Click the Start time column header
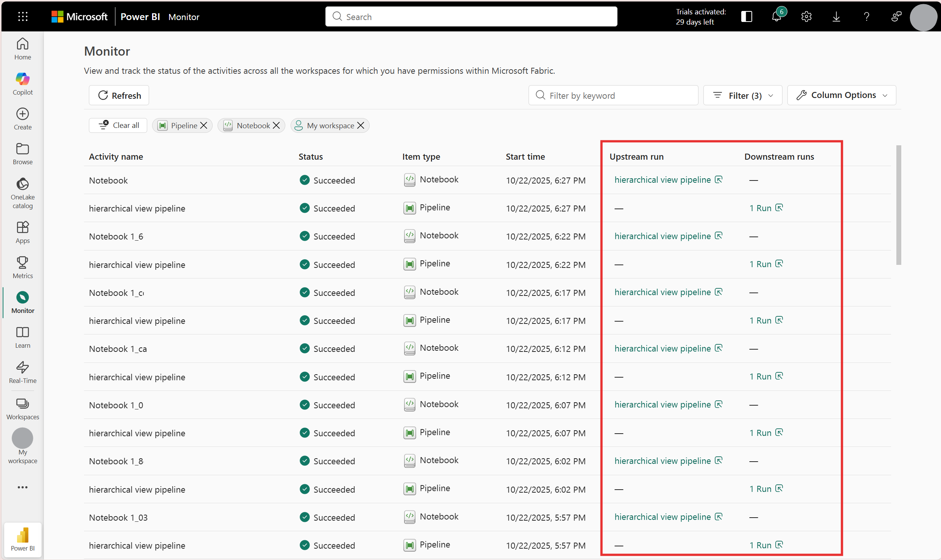 coord(525,157)
